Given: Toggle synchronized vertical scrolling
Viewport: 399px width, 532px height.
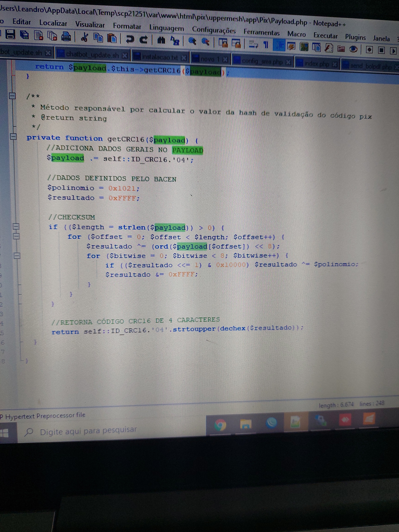Looking at the screenshot, I should [x=223, y=43].
